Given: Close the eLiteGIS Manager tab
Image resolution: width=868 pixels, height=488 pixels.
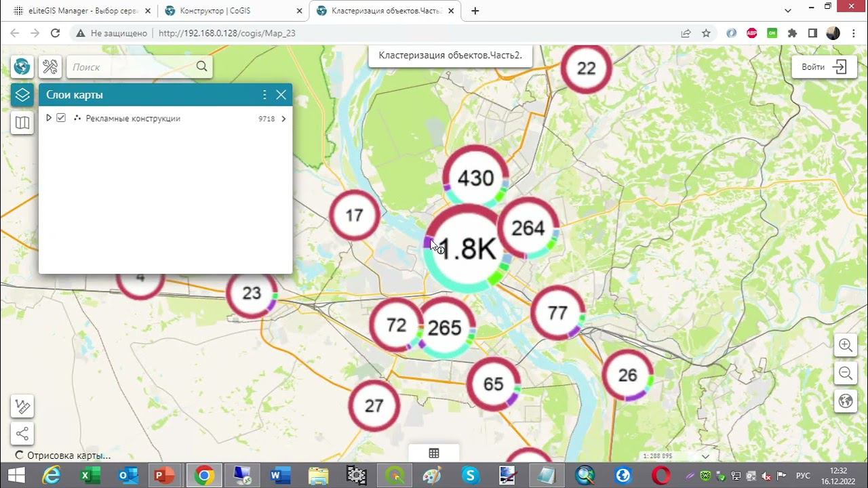Looking at the screenshot, I should [148, 11].
